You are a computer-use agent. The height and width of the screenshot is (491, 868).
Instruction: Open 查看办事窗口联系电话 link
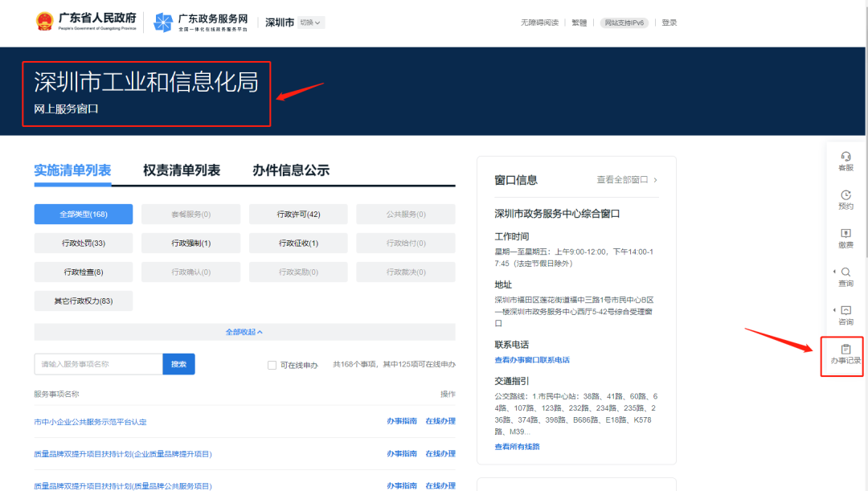(532, 360)
